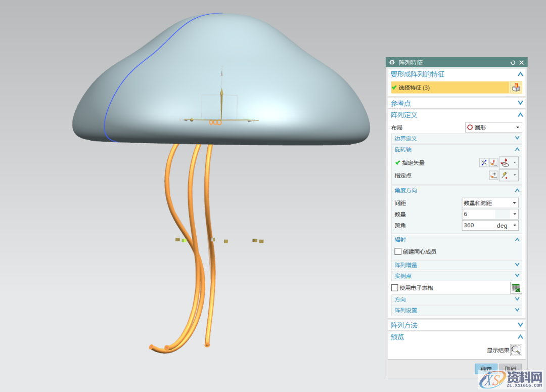Click the 确定 OK button

click(485, 369)
